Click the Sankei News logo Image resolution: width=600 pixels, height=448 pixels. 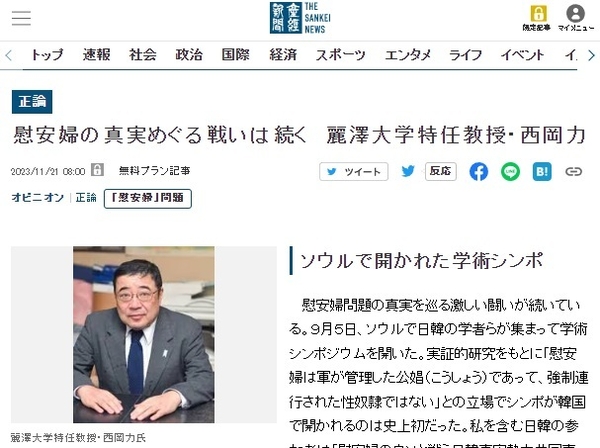coord(300,18)
